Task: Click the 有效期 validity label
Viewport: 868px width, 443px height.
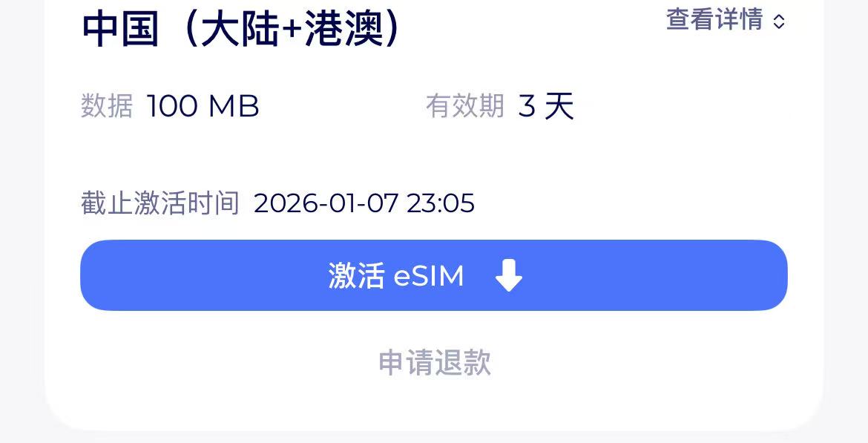Action: (465, 106)
